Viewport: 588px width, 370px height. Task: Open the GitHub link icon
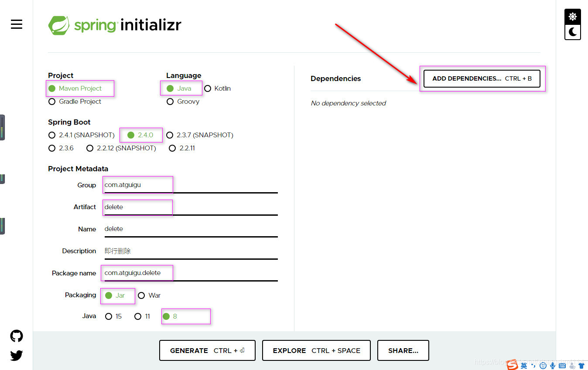pyautogui.click(x=17, y=336)
